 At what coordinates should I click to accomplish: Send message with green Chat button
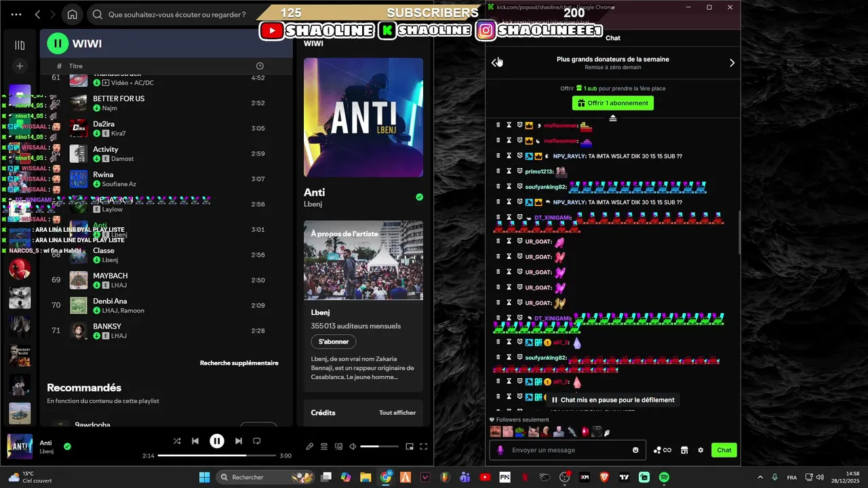724,450
